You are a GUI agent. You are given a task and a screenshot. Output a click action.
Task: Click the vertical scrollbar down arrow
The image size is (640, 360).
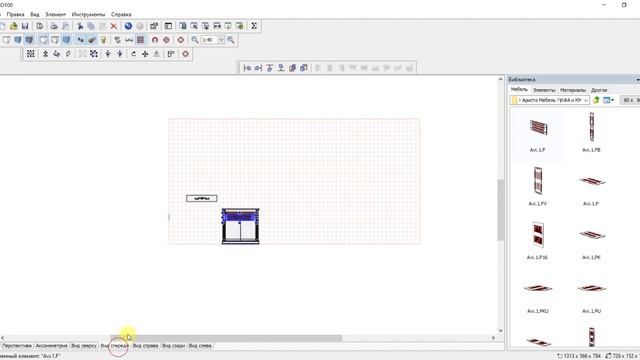(501, 331)
